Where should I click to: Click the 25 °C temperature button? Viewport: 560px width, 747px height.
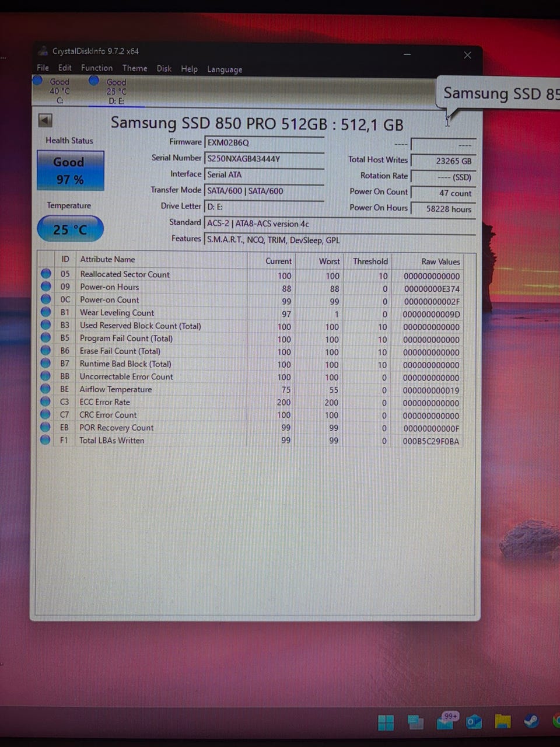point(70,229)
